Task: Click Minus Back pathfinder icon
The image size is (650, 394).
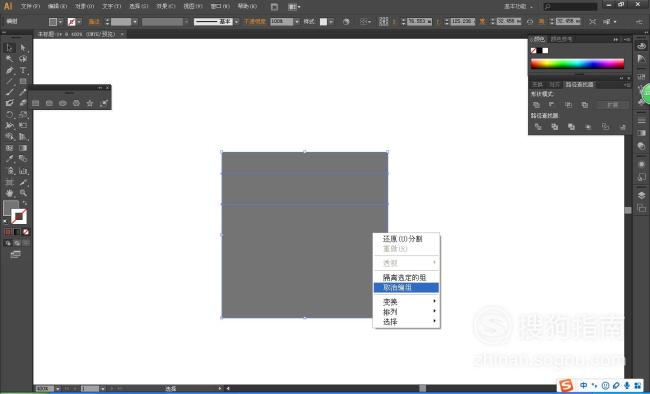Action: click(x=622, y=126)
